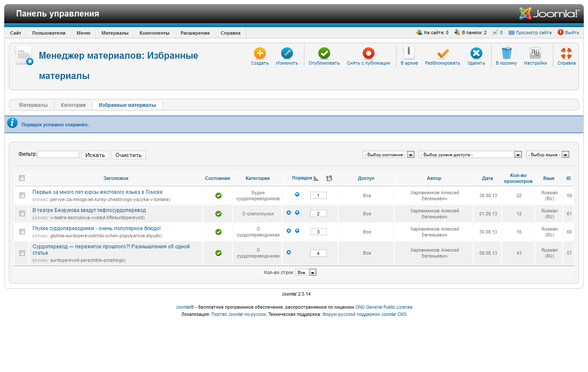The image size is (588, 372).
Task: Toggle published status for 'Первые за много лет' article
Action: tap(219, 196)
